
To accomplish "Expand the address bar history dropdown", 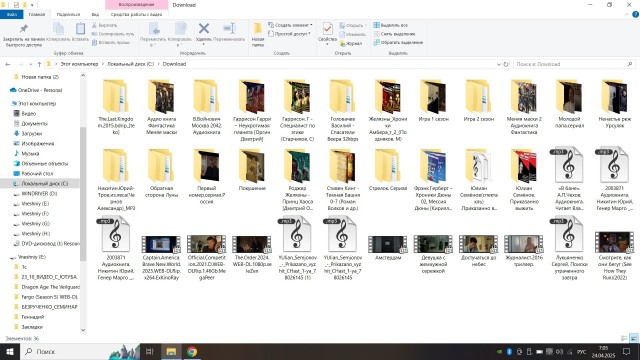I will click(x=498, y=64).
